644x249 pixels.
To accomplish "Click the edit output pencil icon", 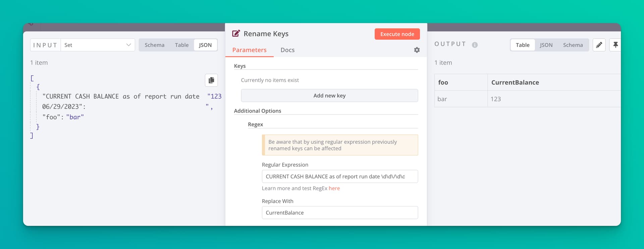I will tap(599, 45).
